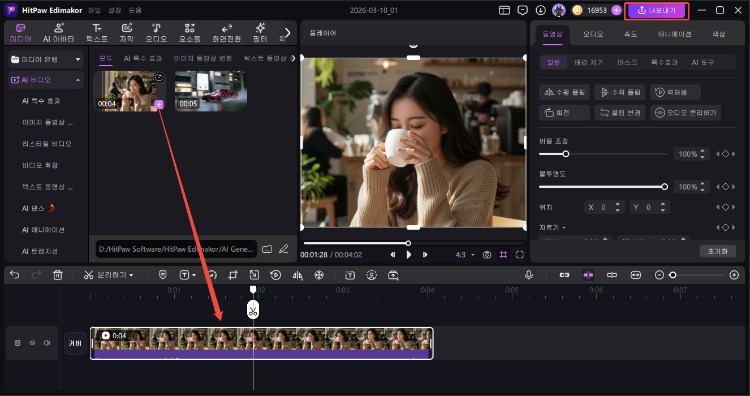Toggle the purple magnetic snap icon

click(x=588, y=275)
